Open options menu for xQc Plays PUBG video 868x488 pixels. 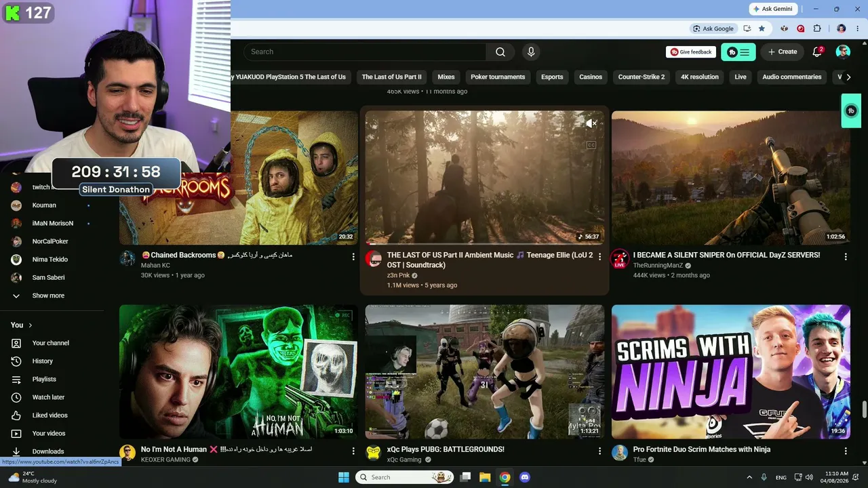pyautogui.click(x=599, y=451)
